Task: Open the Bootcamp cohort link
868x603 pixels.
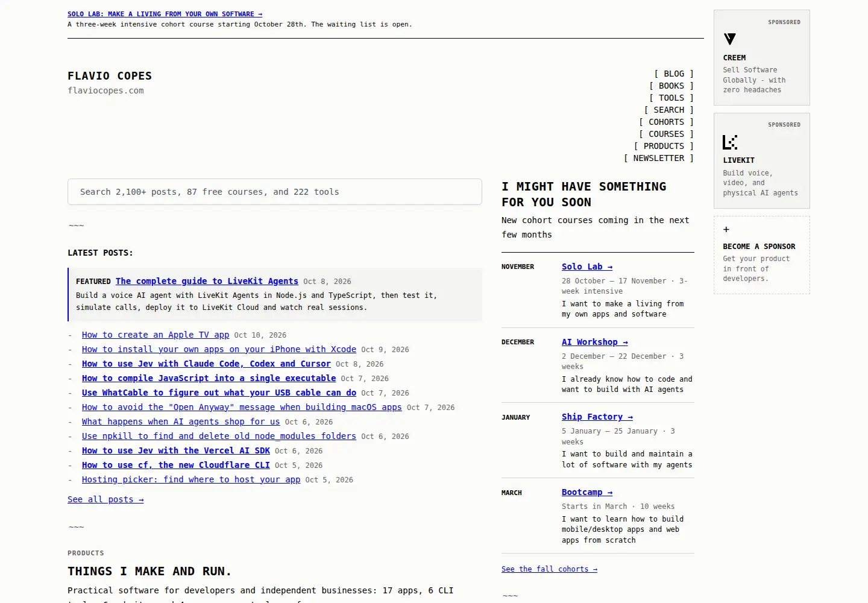Action: (x=587, y=492)
